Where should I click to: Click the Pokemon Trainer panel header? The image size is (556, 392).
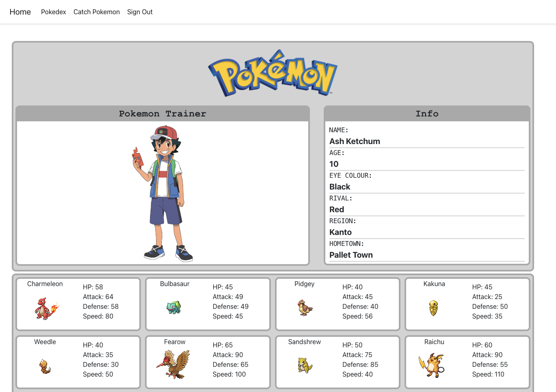pyautogui.click(x=162, y=114)
